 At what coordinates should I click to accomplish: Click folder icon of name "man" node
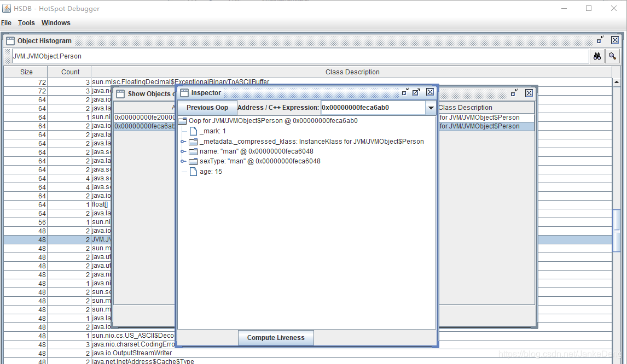point(193,151)
